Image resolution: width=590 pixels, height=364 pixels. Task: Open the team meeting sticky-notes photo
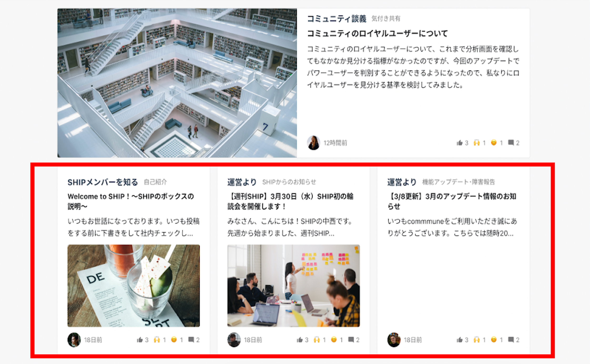(x=293, y=286)
